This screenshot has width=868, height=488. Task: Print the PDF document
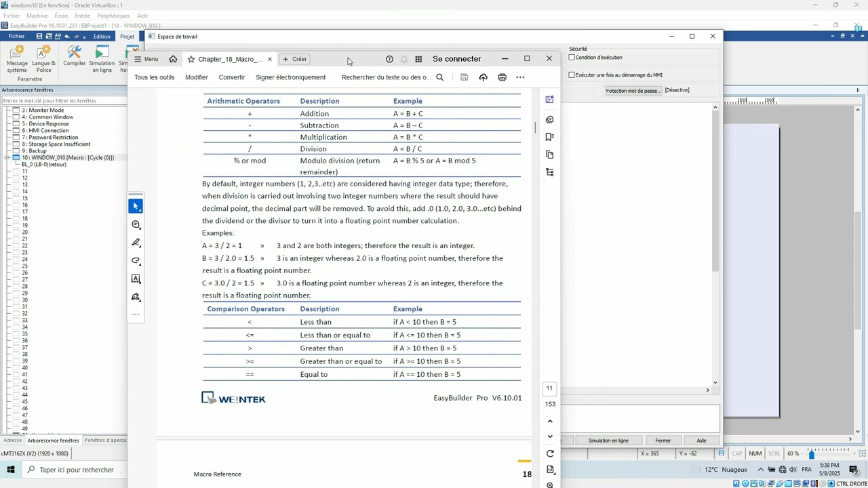coord(502,77)
